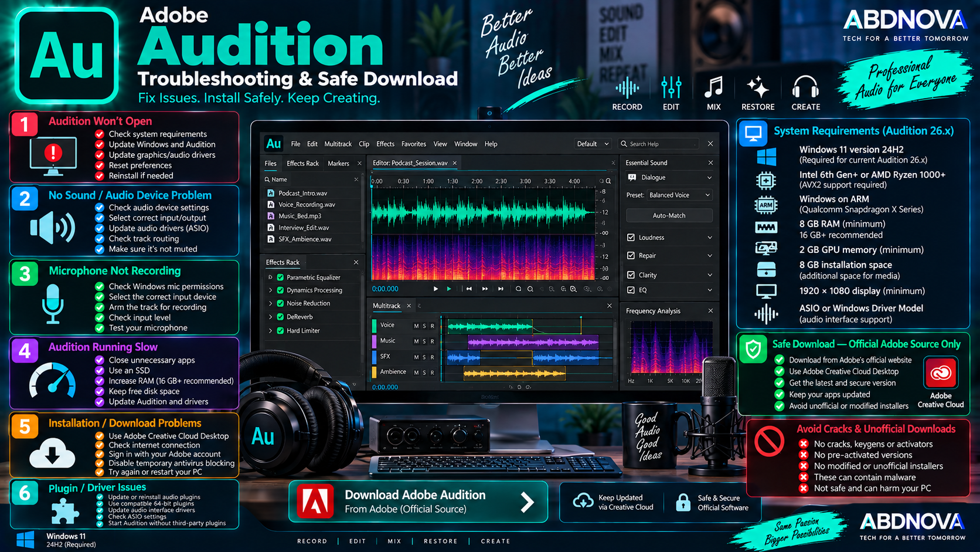Select Interview_Edit.wav in the Files list
Viewport: 980px width, 552px height.
pyautogui.click(x=304, y=228)
